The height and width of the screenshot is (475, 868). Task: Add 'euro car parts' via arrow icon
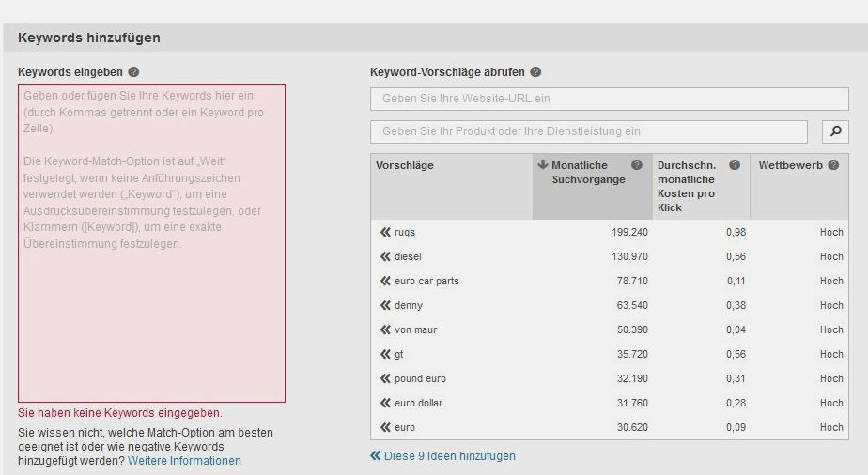click(x=385, y=281)
